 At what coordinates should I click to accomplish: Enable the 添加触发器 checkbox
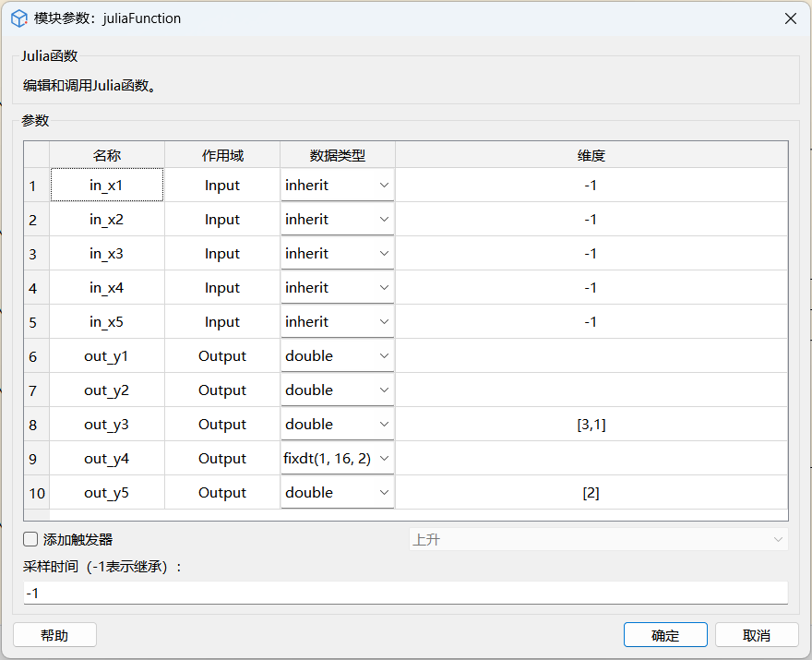tap(30, 539)
